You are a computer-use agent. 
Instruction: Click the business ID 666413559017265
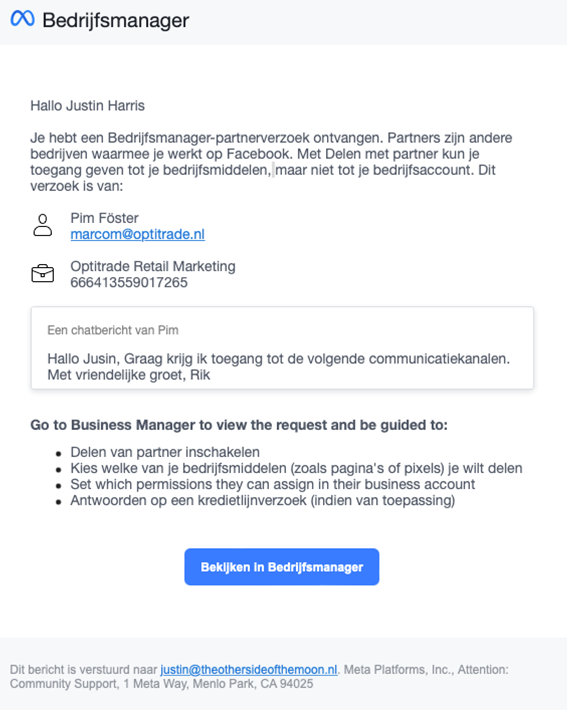129,283
